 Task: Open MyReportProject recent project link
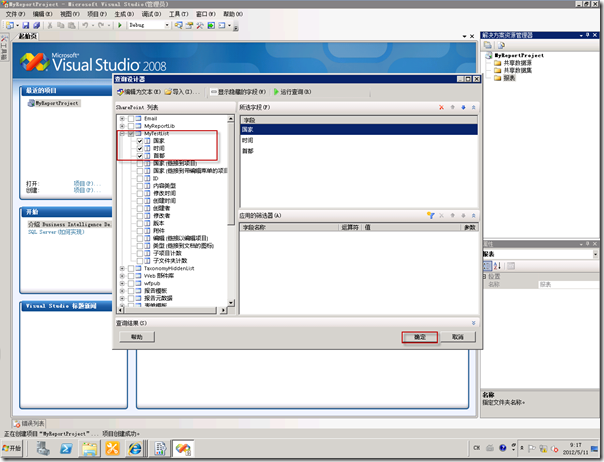[54, 103]
